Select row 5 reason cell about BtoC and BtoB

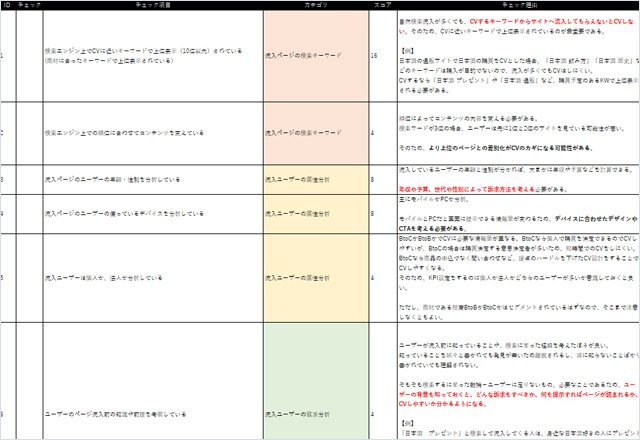pos(519,278)
